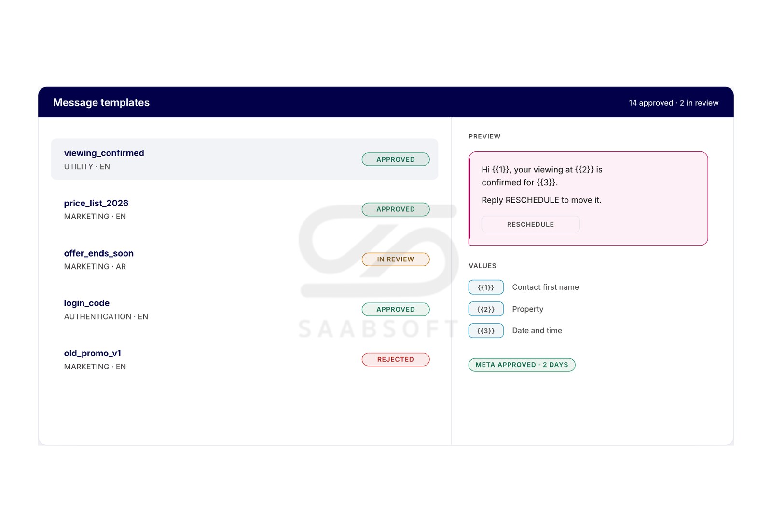Click the IN REVIEW badge for offer_ends_soon

[x=396, y=259]
